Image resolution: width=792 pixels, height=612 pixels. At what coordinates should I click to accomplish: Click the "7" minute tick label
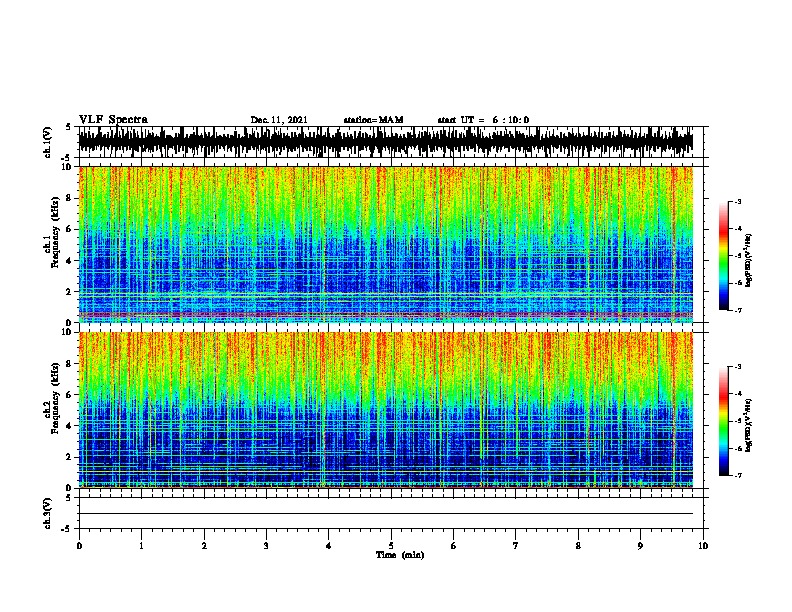pos(516,546)
